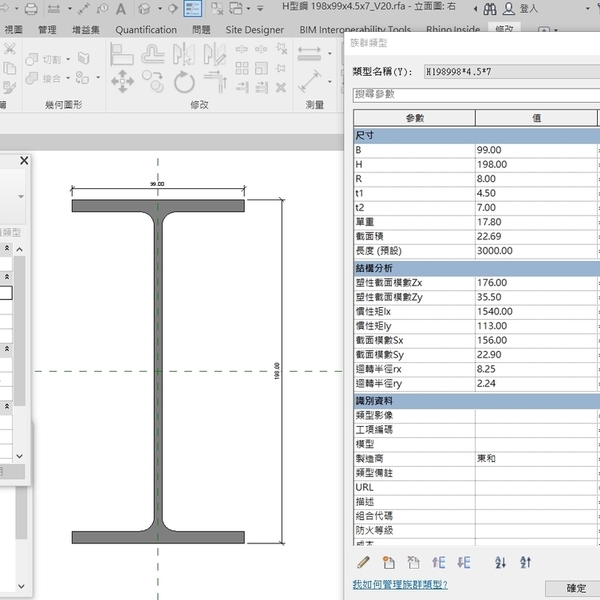Screen dimensions: 600x600
Task: Click the new parameter icon
Action: click(x=389, y=562)
